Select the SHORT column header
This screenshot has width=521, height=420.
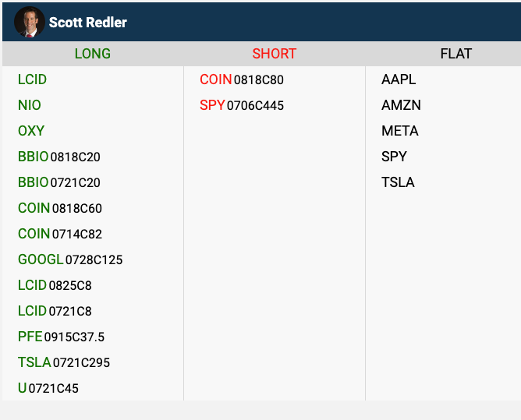[274, 54]
